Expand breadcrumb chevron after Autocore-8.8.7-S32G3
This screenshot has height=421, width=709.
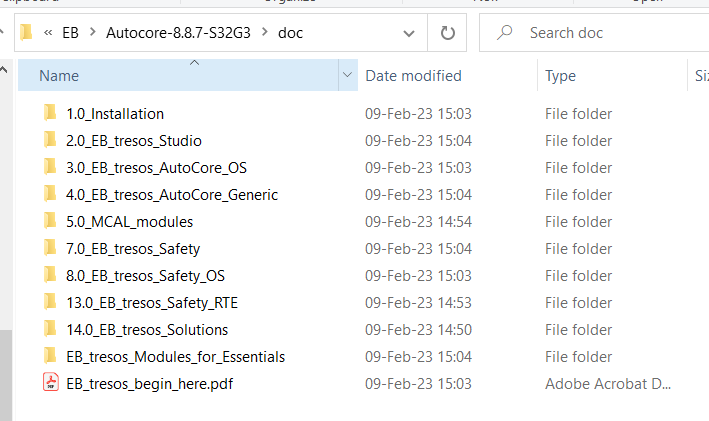[265, 33]
